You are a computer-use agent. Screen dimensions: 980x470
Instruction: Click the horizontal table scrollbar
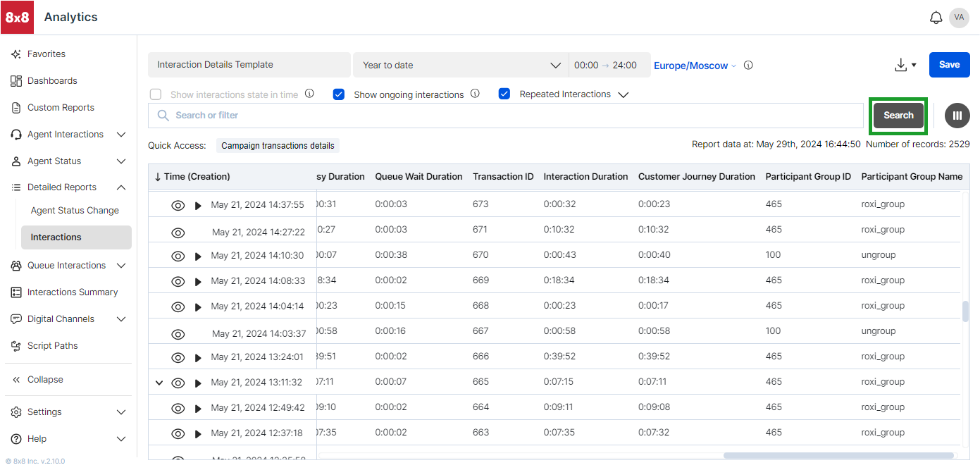click(x=838, y=456)
